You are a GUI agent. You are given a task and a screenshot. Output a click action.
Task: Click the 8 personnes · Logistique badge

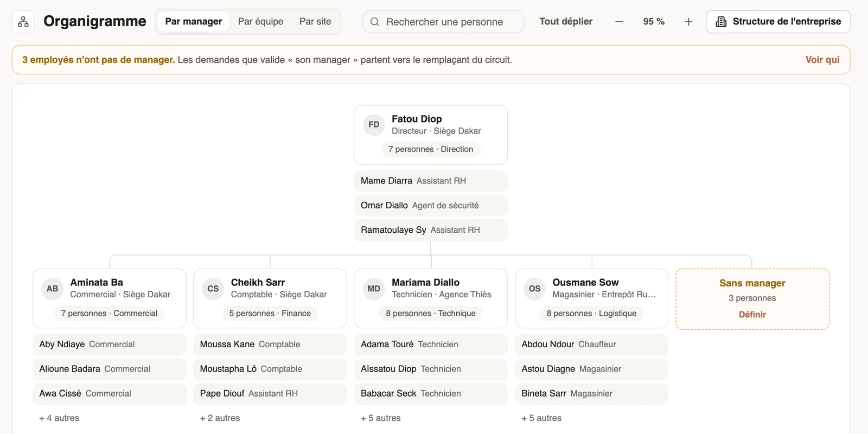tap(591, 314)
